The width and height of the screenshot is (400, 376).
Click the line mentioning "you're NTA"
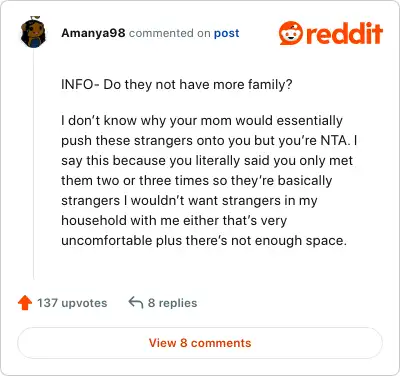pos(209,141)
